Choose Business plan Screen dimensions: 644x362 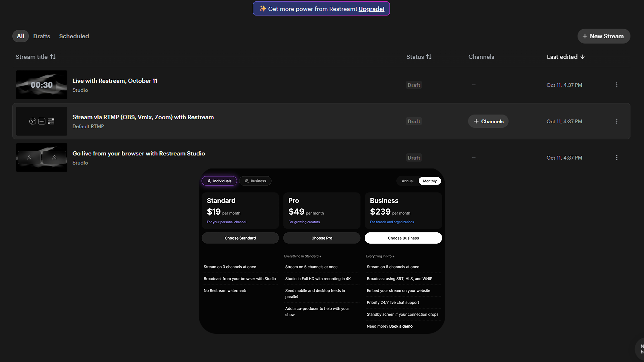[x=403, y=238]
